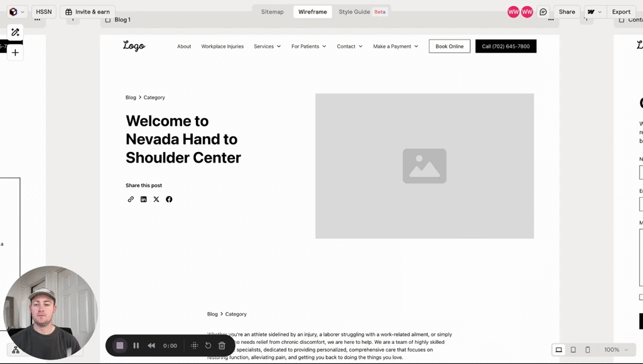Click the Facebook share icon
643x364 pixels.
169,200
